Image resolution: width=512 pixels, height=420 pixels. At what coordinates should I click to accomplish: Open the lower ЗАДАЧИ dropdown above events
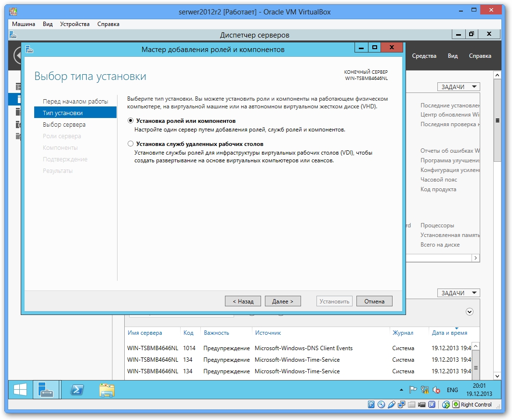pos(459,293)
